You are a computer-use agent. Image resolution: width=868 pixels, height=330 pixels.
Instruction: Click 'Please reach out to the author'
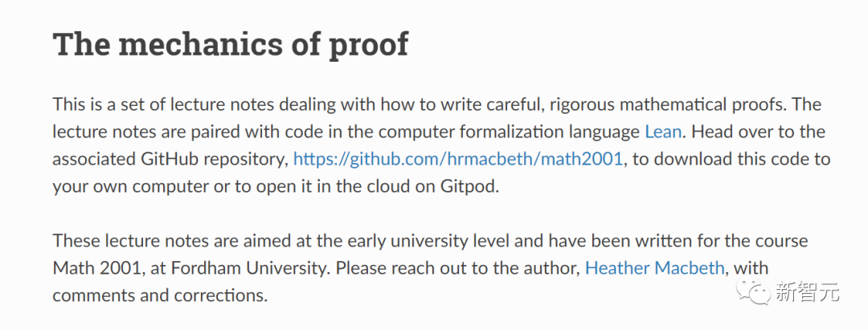click(x=457, y=268)
